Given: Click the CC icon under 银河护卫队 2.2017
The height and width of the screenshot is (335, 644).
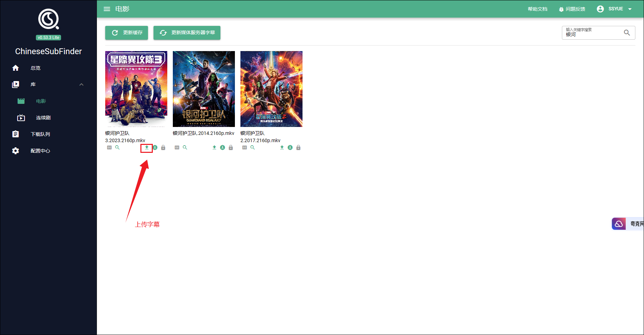Looking at the screenshot, I should 245,148.
